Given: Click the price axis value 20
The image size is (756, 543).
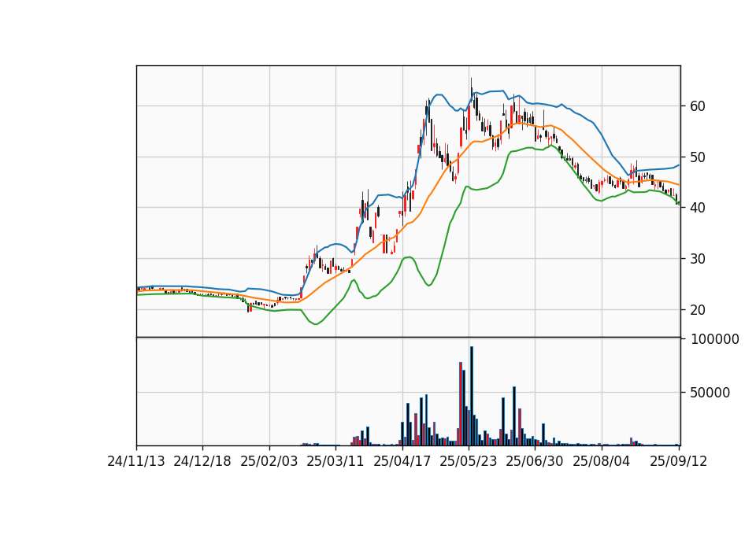Looking at the screenshot, I should tap(698, 310).
